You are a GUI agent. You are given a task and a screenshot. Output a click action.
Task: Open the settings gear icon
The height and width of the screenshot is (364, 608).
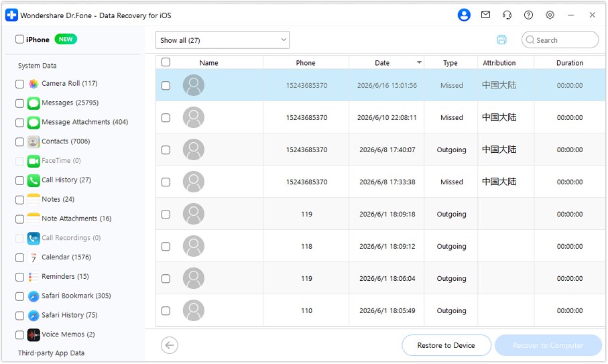tap(550, 15)
